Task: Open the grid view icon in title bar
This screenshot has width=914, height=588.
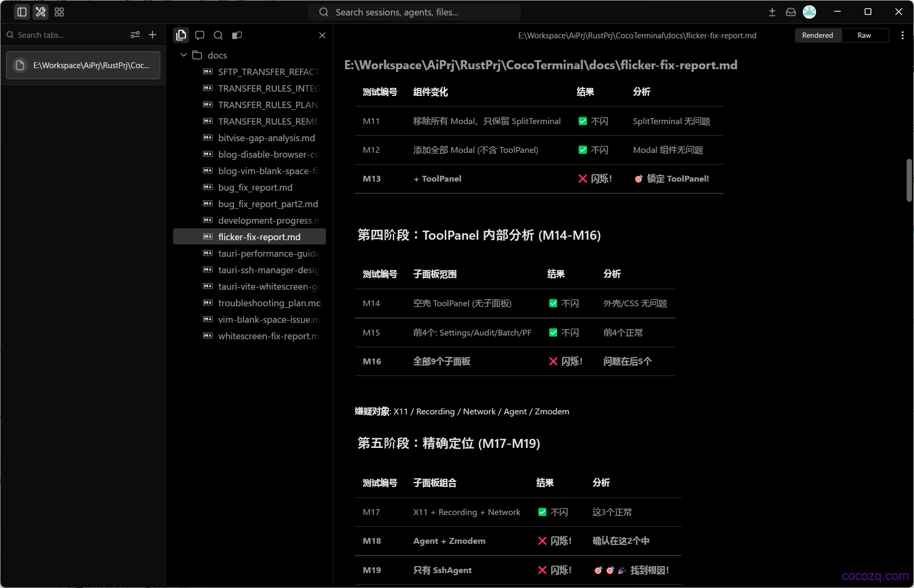Action: (x=59, y=12)
